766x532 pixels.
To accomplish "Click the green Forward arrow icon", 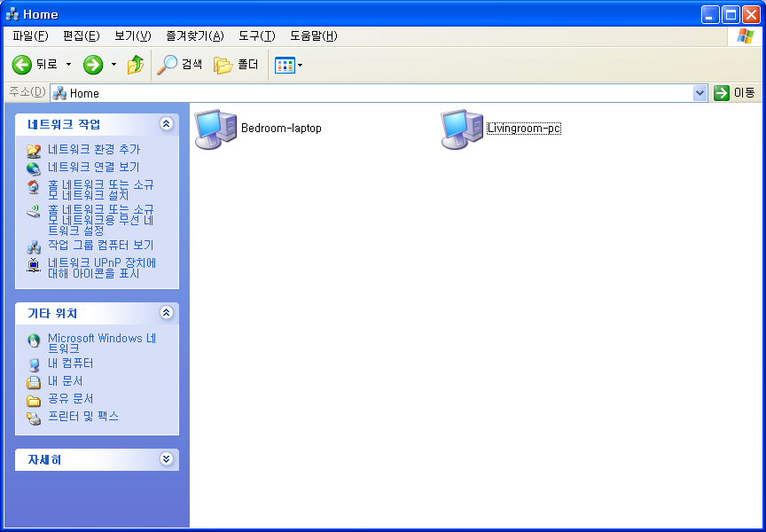I will pos(93,65).
